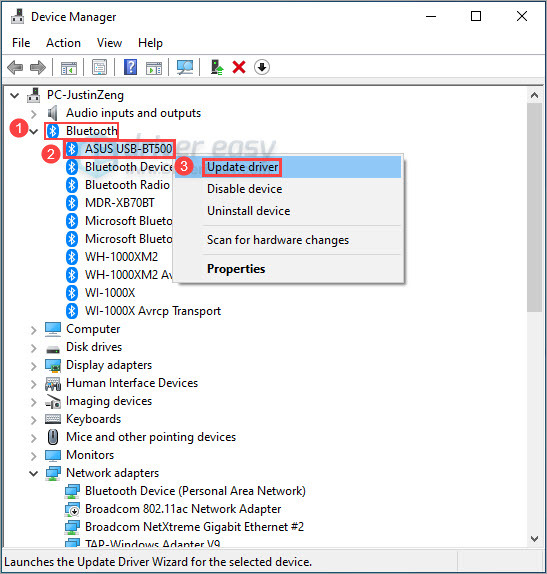Collapse the Bluetooth category chevron
The width and height of the screenshot is (547, 574).
coord(34,131)
